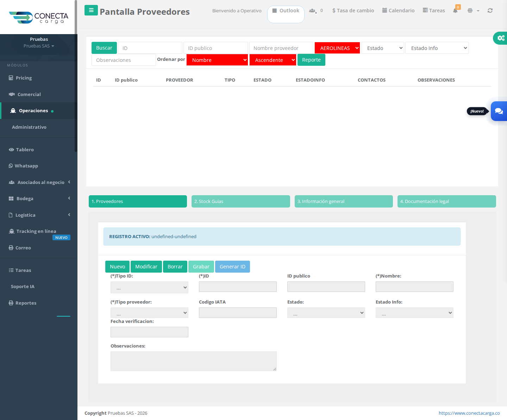Expand the Bodega submenu
This screenshot has height=420, width=507.
coord(39,198)
